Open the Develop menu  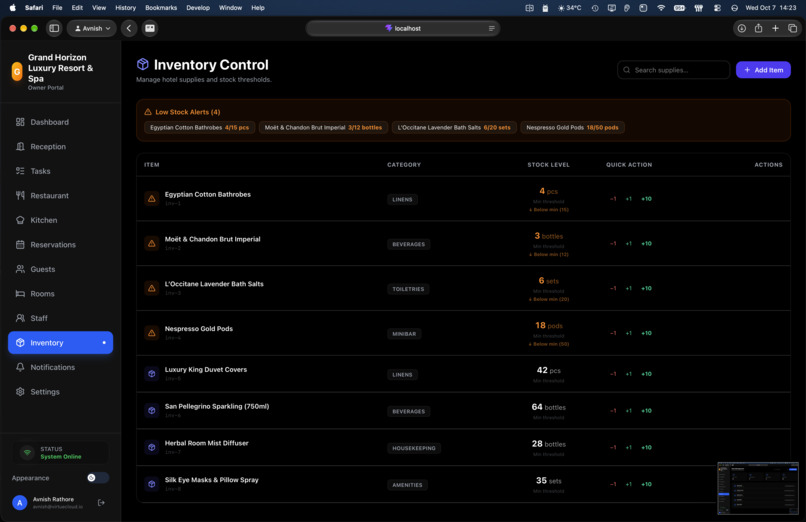click(198, 8)
